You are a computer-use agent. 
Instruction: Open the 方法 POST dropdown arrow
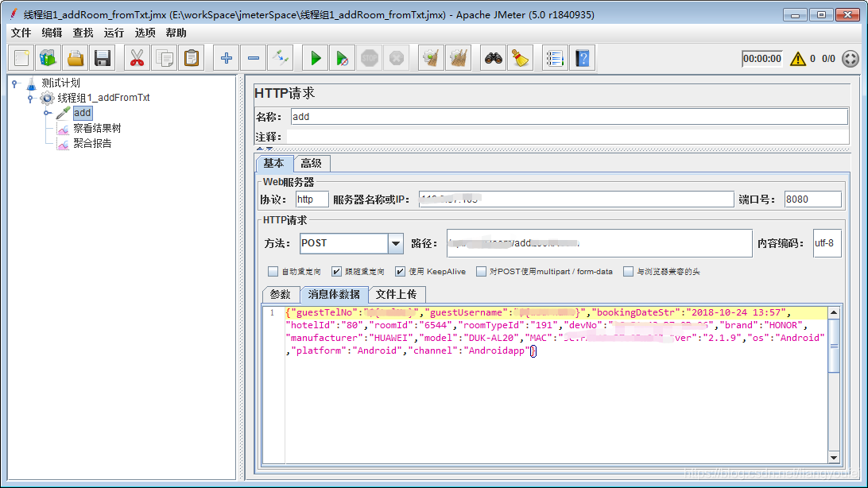(395, 243)
